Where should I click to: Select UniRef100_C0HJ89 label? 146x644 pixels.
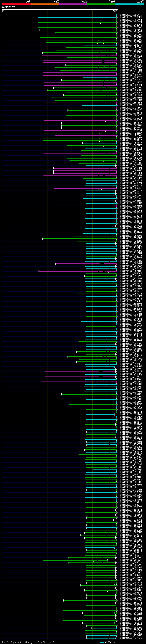131,60
